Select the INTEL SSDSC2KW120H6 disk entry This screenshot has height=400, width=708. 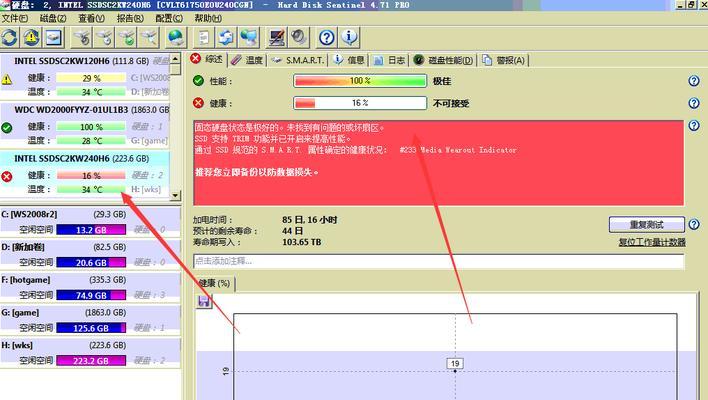pos(85,76)
